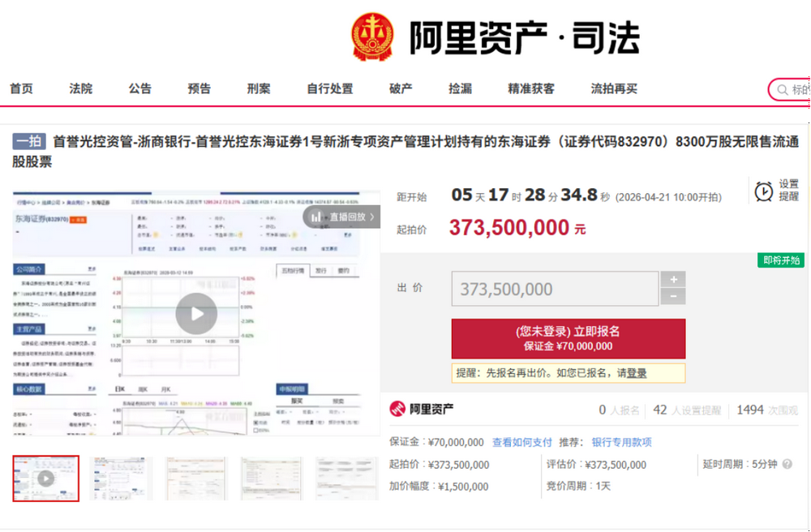Open the 首页 home nav item
The image size is (811, 532).
(x=22, y=88)
